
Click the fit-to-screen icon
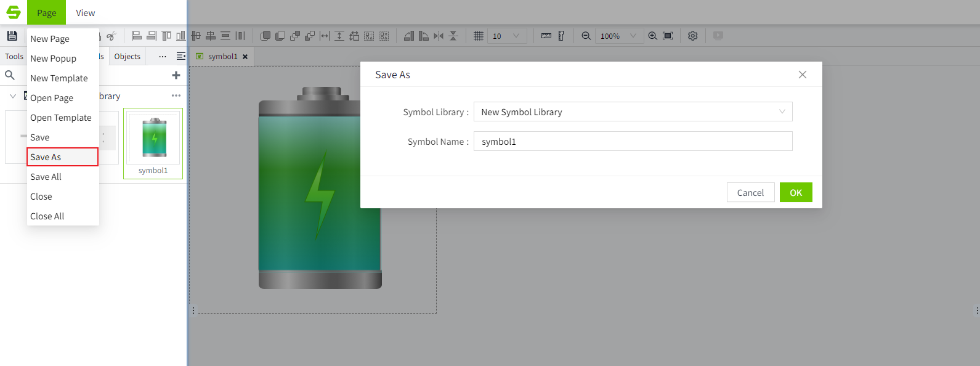pyautogui.click(x=668, y=36)
